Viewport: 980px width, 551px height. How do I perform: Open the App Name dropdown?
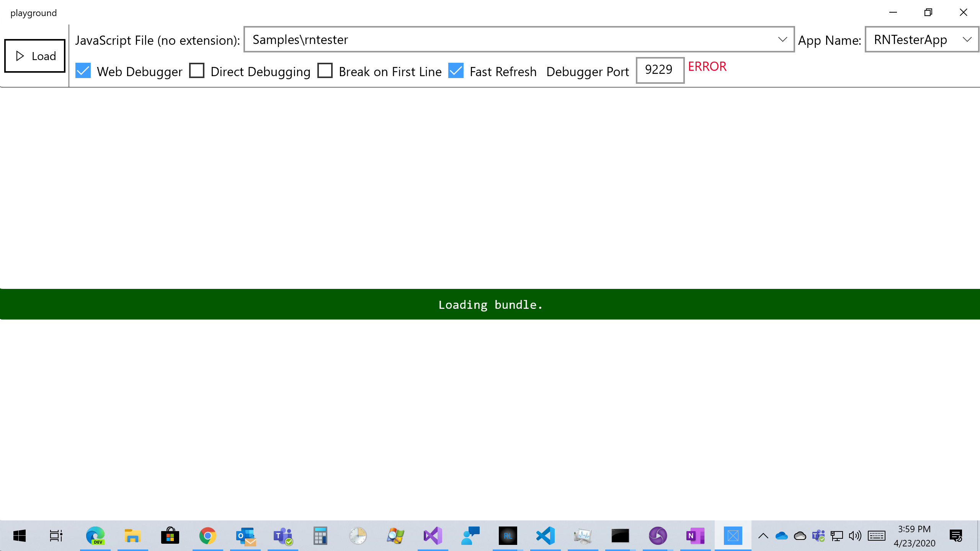(967, 39)
